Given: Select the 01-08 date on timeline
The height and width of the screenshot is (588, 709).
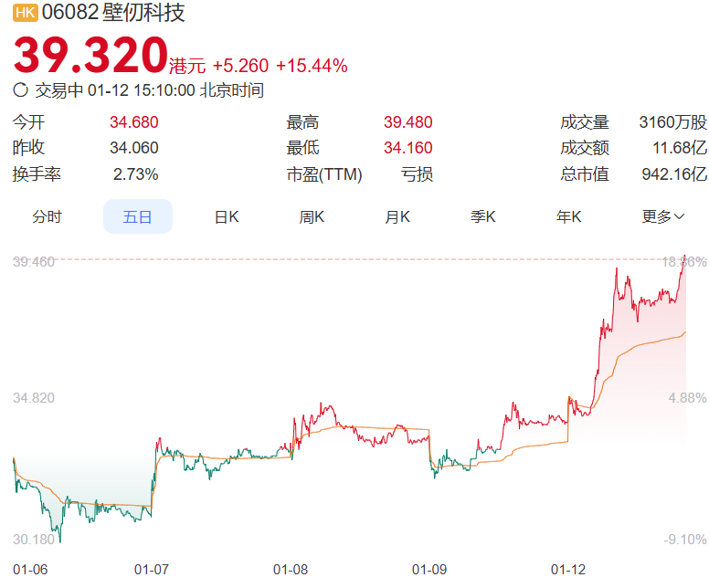Looking at the screenshot, I should (291, 570).
